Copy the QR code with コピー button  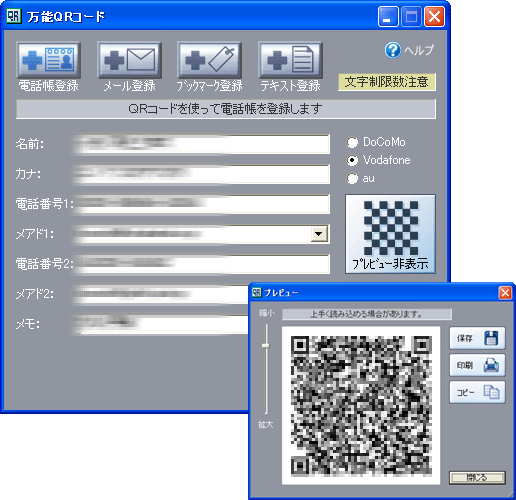[x=477, y=392]
